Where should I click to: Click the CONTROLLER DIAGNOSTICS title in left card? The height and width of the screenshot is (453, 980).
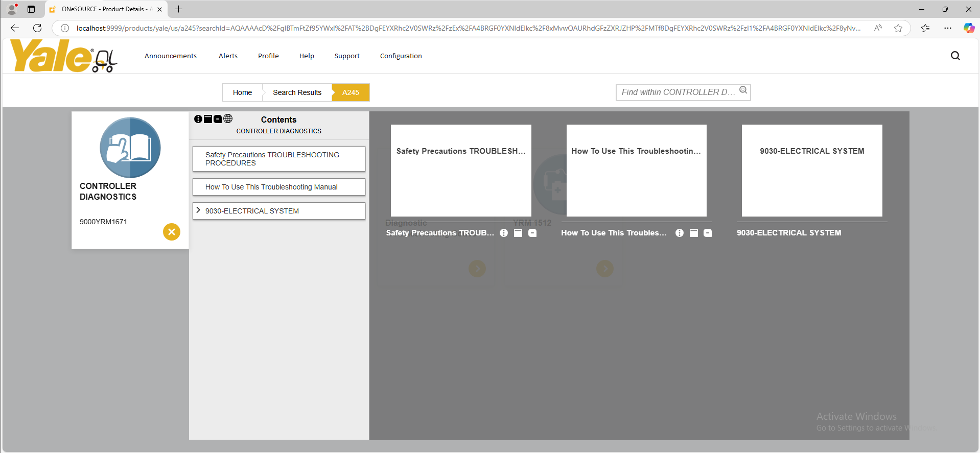[x=108, y=192]
